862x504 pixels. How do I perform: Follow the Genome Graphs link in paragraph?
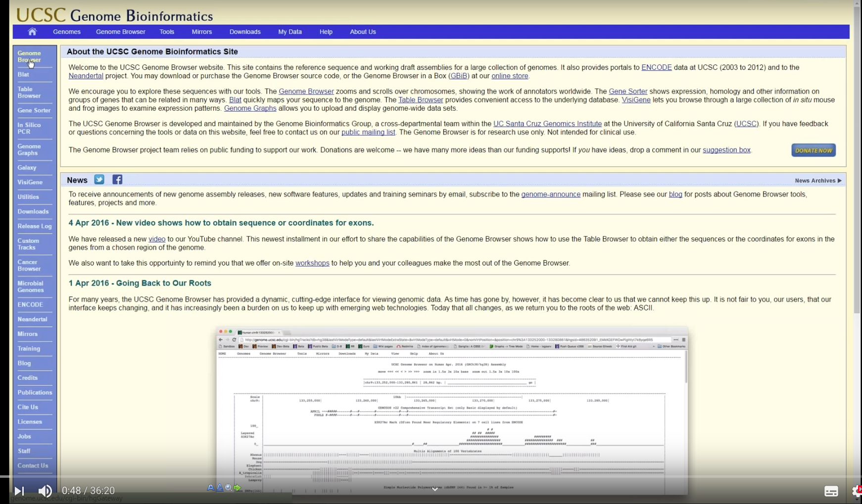click(x=250, y=108)
